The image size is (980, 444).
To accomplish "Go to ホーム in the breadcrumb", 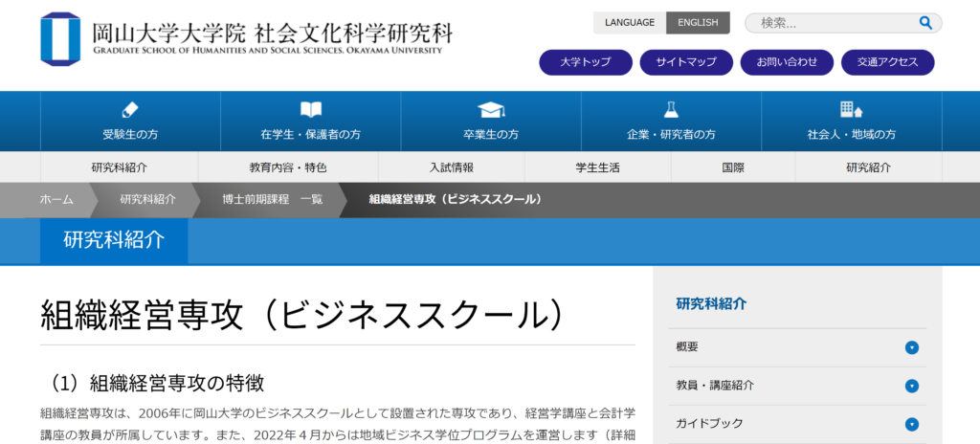I will [x=56, y=199].
